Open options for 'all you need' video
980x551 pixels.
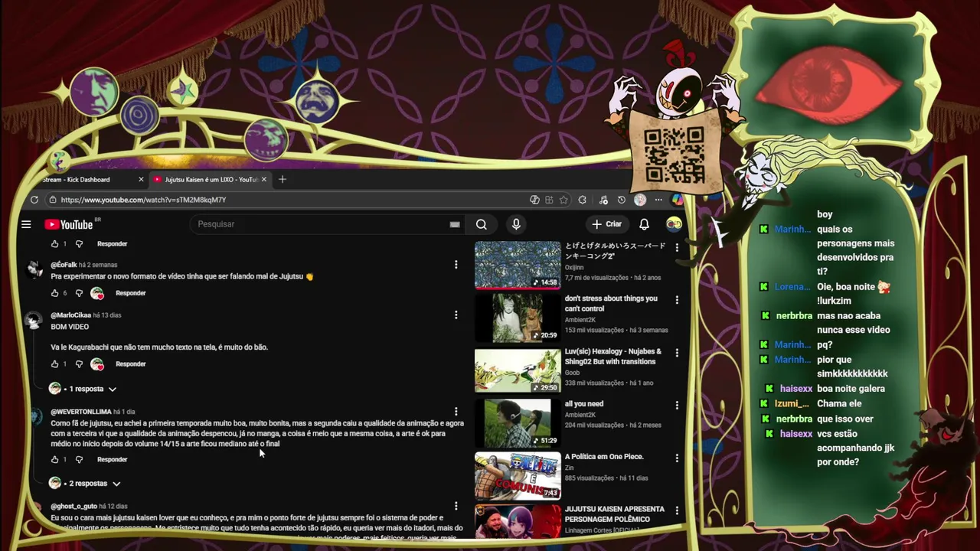click(677, 405)
